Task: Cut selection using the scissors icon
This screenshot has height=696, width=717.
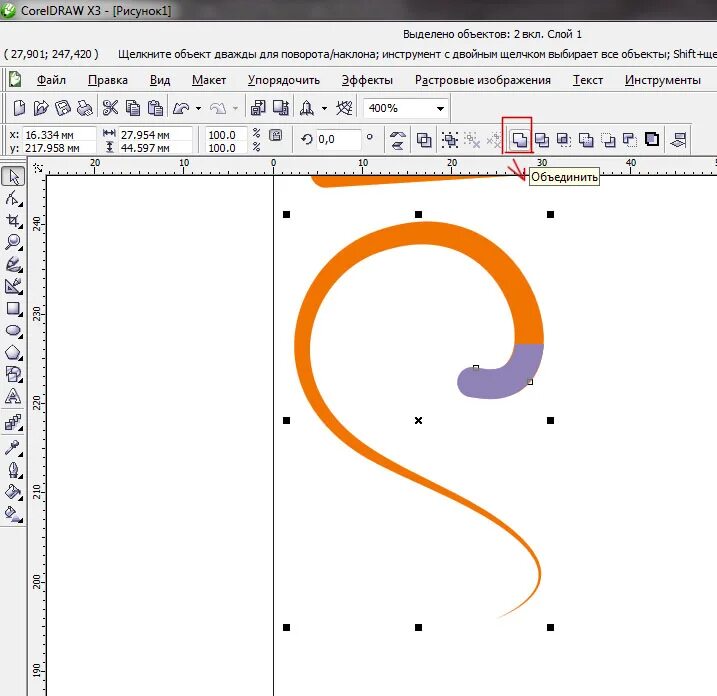Action: pos(110,108)
